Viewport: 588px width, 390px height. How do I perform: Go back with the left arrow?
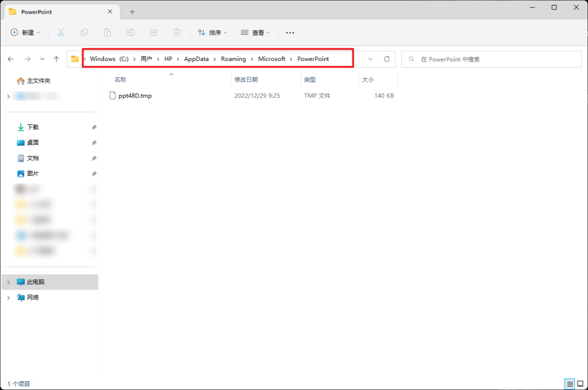point(10,59)
